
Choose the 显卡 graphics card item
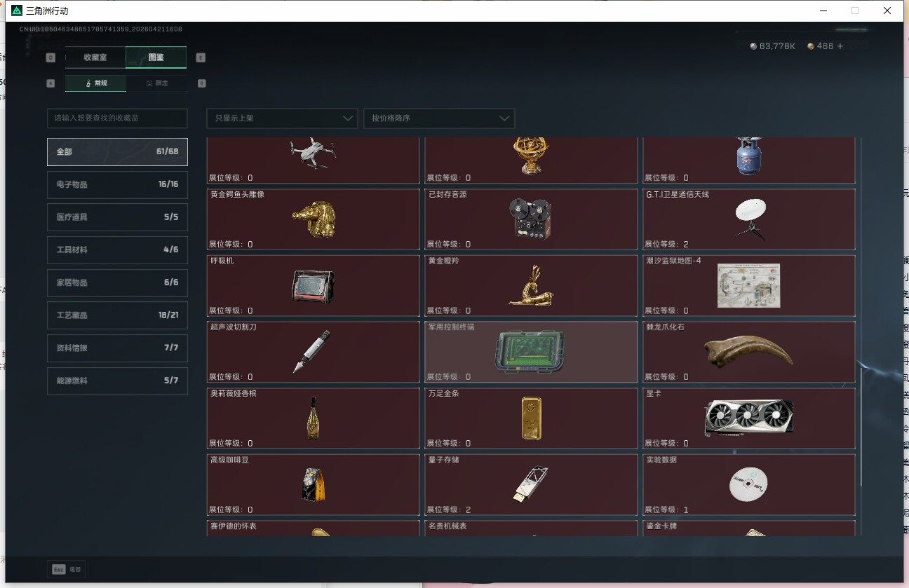click(749, 418)
